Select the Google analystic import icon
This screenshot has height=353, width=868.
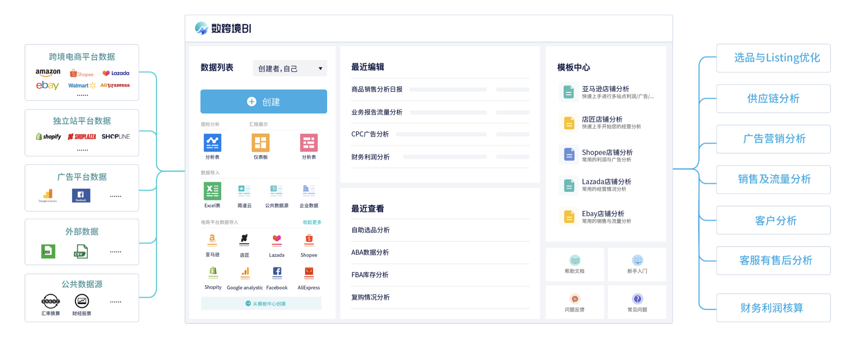point(245,274)
